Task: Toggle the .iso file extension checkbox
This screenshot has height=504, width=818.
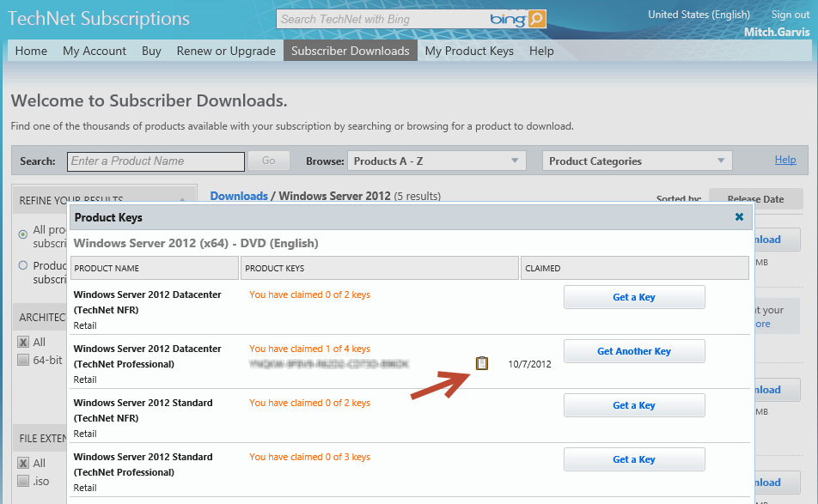Action: click(24, 481)
